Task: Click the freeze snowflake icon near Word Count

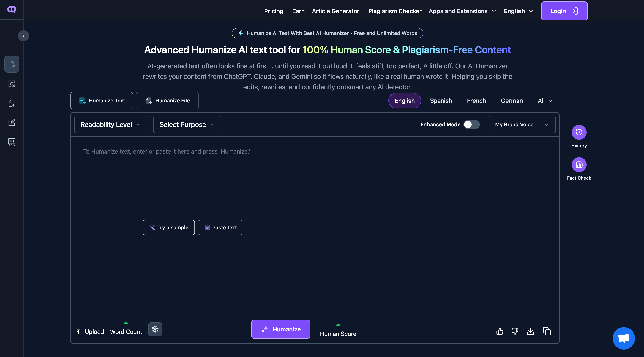Action: 155,329
